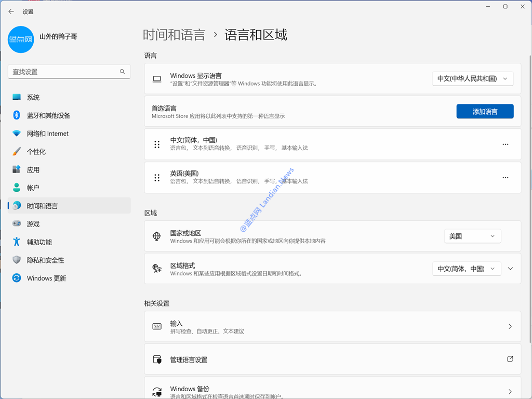532x399 pixels.
Task: Click drag handle beside 中文(简体，中国)
Action: tap(157, 144)
